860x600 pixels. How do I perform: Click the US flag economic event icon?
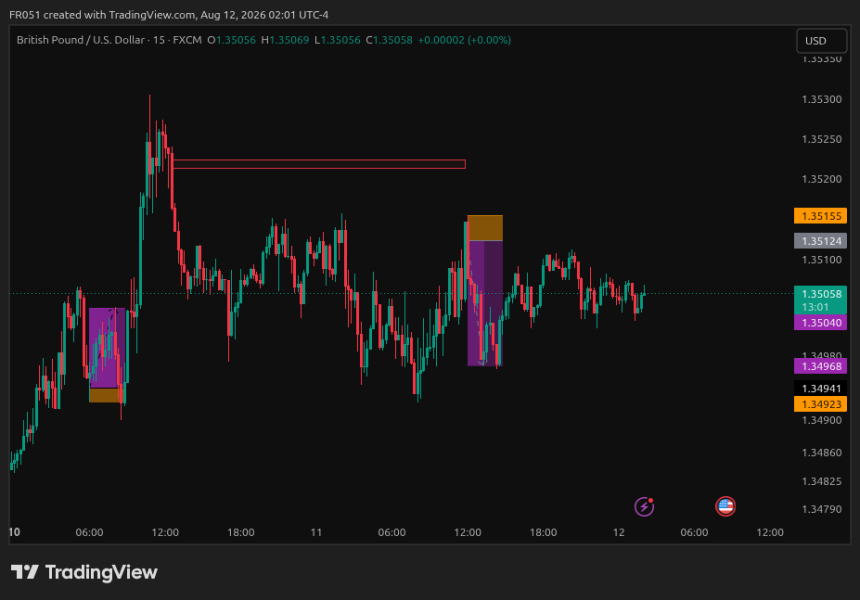pyautogui.click(x=725, y=506)
